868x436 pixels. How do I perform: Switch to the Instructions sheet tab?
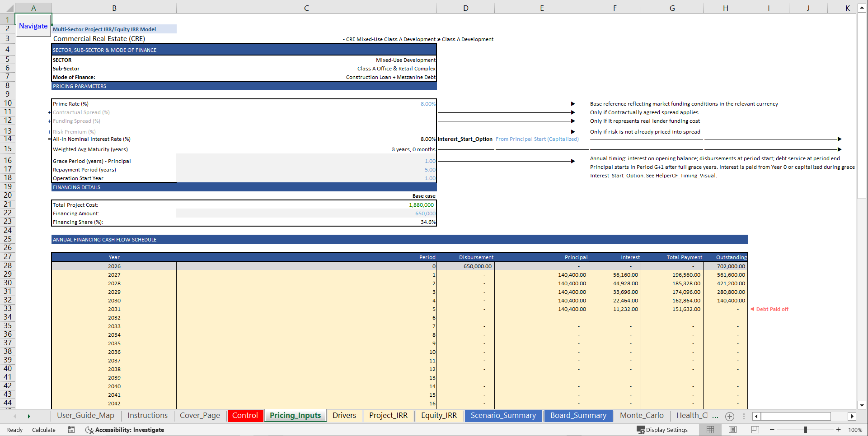147,416
